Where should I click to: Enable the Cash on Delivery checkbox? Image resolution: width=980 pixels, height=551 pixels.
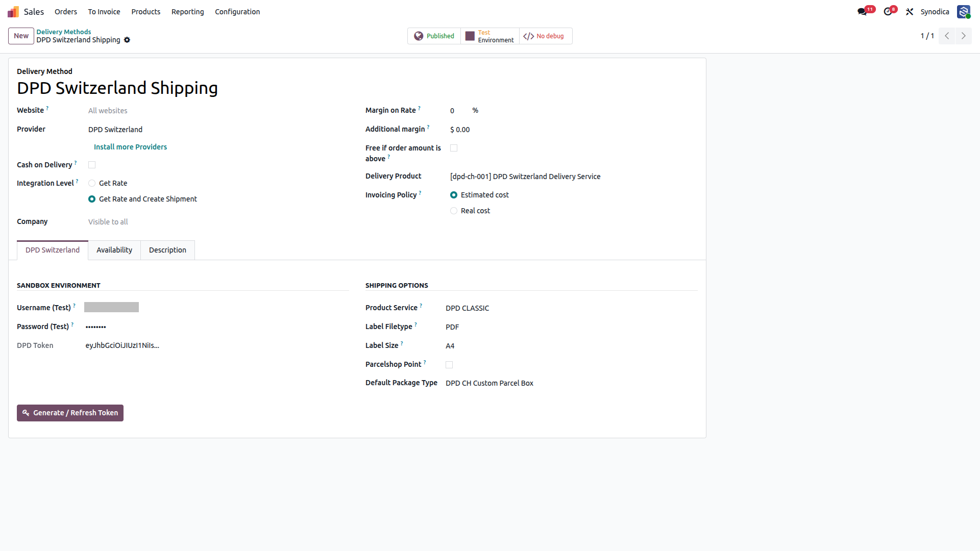[92, 165]
